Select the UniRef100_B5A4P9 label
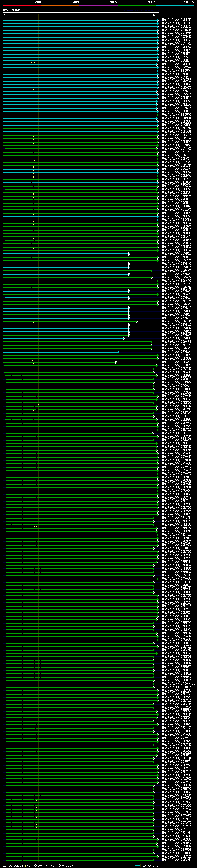This screenshot has width=197, height=868. tap(177, 342)
